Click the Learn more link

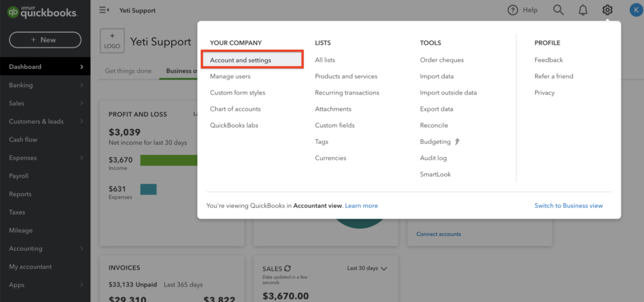coord(361,206)
